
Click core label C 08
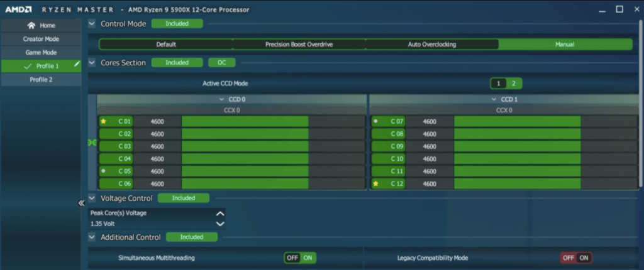[x=388, y=134]
